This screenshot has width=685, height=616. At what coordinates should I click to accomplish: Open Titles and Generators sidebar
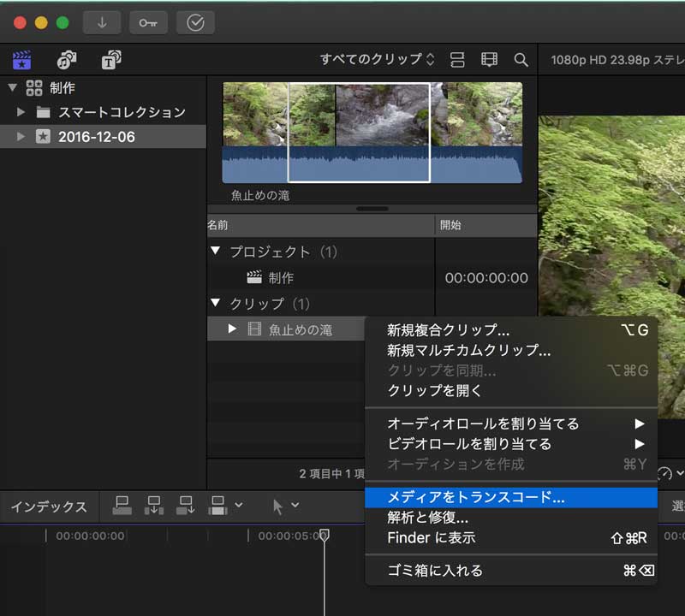tap(111, 60)
